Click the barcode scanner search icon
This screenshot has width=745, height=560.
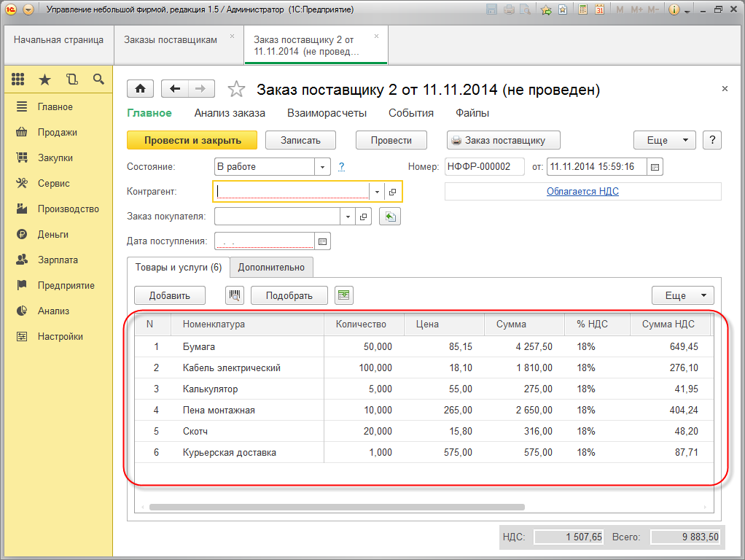coord(235,295)
